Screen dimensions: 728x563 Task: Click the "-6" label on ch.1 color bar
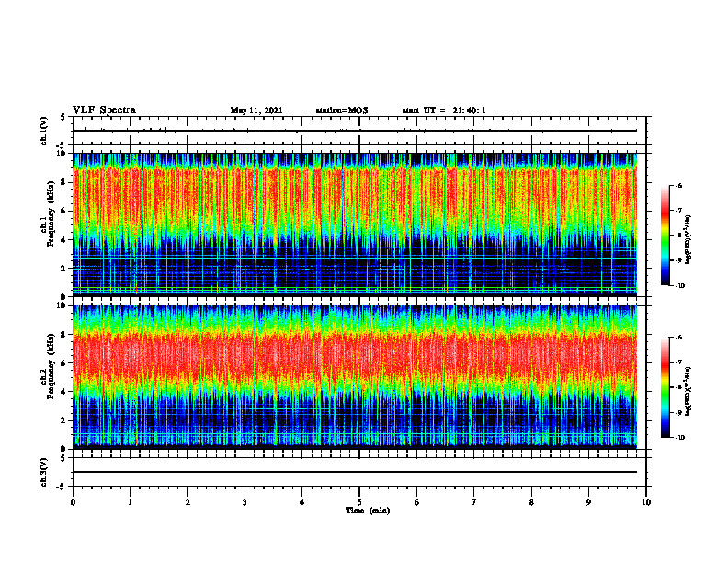click(x=678, y=185)
